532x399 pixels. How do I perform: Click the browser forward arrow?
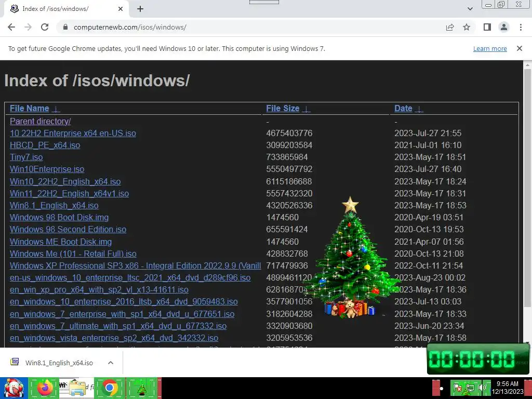tap(28, 27)
